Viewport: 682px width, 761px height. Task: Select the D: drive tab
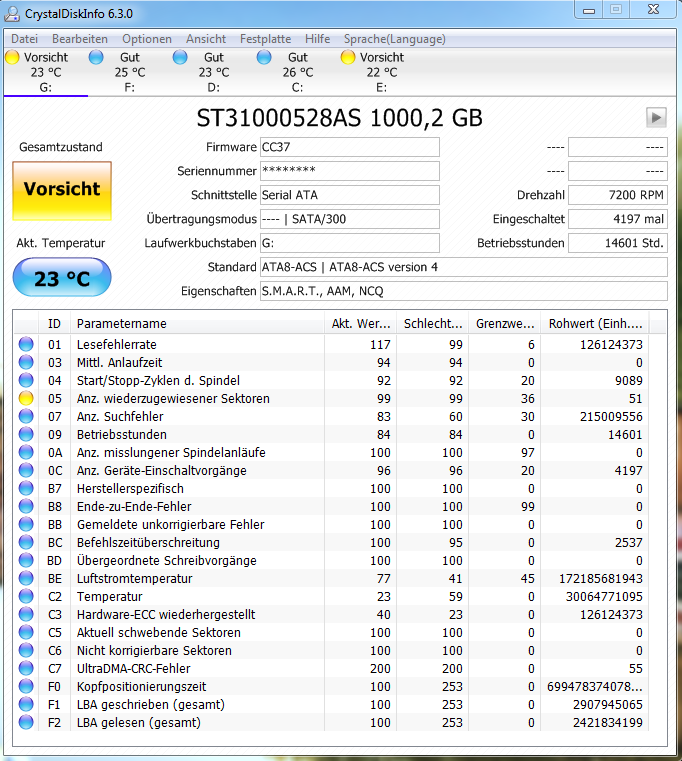[x=214, y=72]
